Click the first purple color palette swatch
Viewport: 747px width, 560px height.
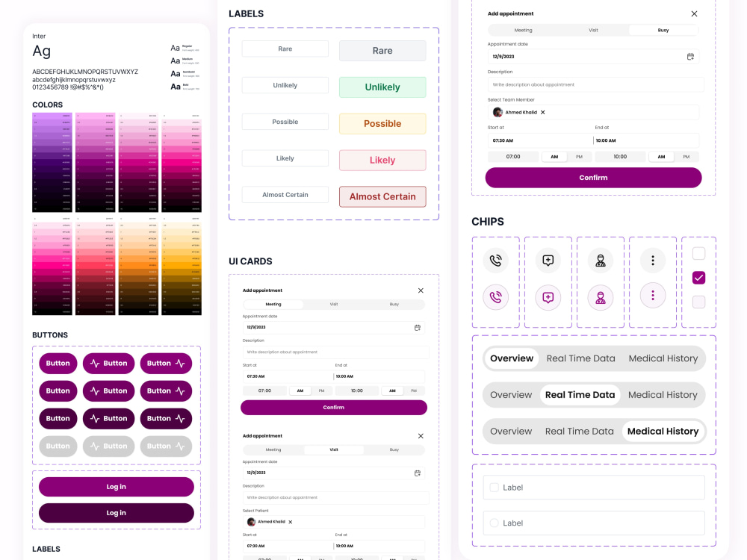(x=52, y=162)
